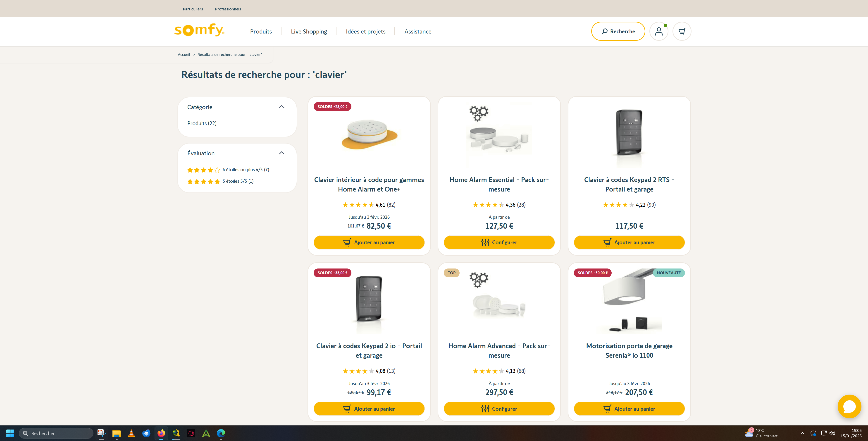
Task: Collapse the Évaluation filter panel
Action: pos(282,153)
